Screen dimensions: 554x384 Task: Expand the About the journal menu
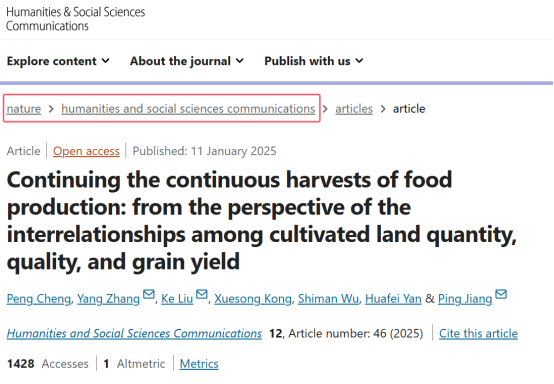[187, 61]
